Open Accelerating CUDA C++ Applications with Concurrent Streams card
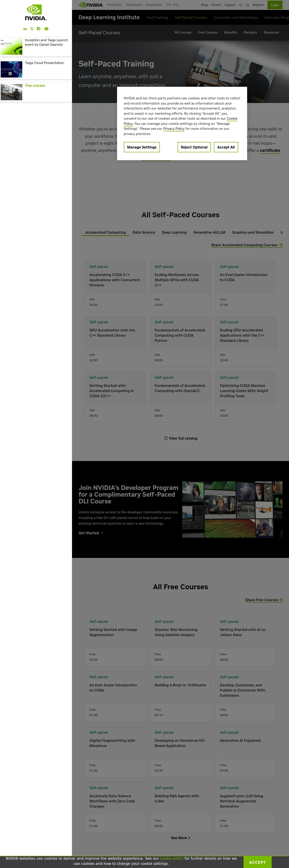 click(x=115, y=286)
